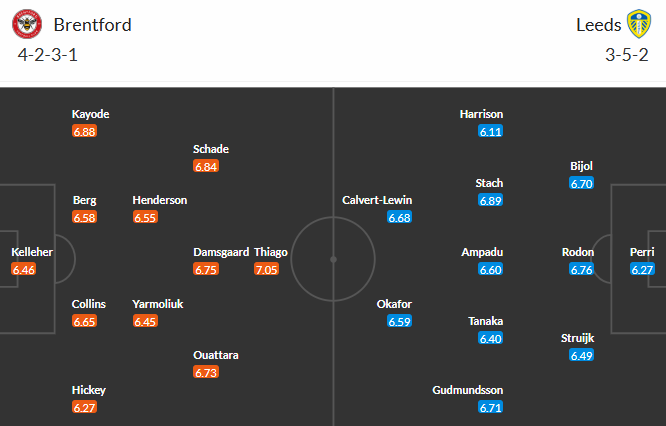Viewport: 666px width, 426px height.
Task: Click Henderson's 6.55 rating badge
Action: coord(145,217)
